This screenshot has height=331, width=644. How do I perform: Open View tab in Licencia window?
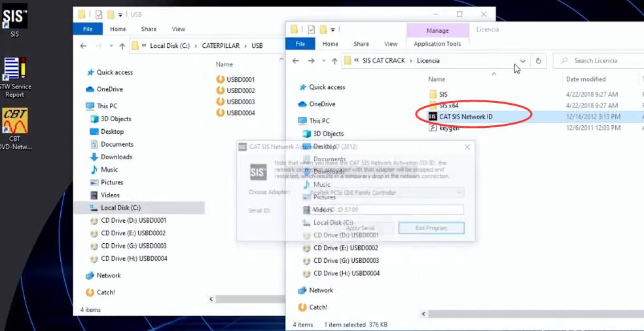click(x=391, y=44)
